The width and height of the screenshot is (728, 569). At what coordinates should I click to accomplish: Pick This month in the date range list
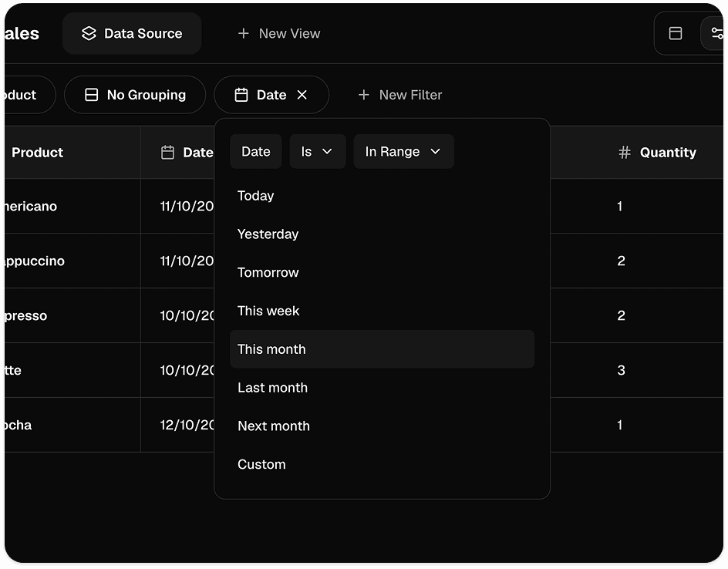pos(382,349)
